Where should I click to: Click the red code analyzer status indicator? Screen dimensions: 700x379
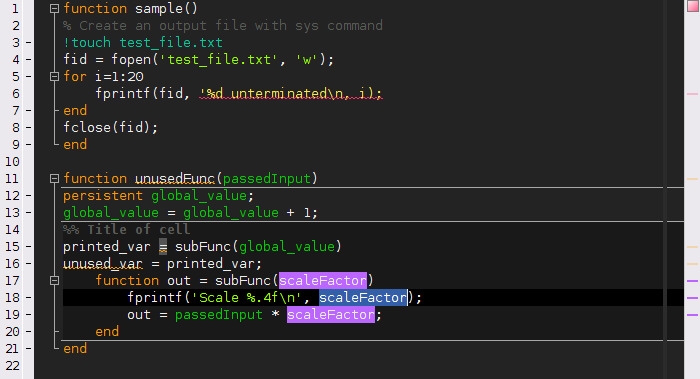[693, 6]
